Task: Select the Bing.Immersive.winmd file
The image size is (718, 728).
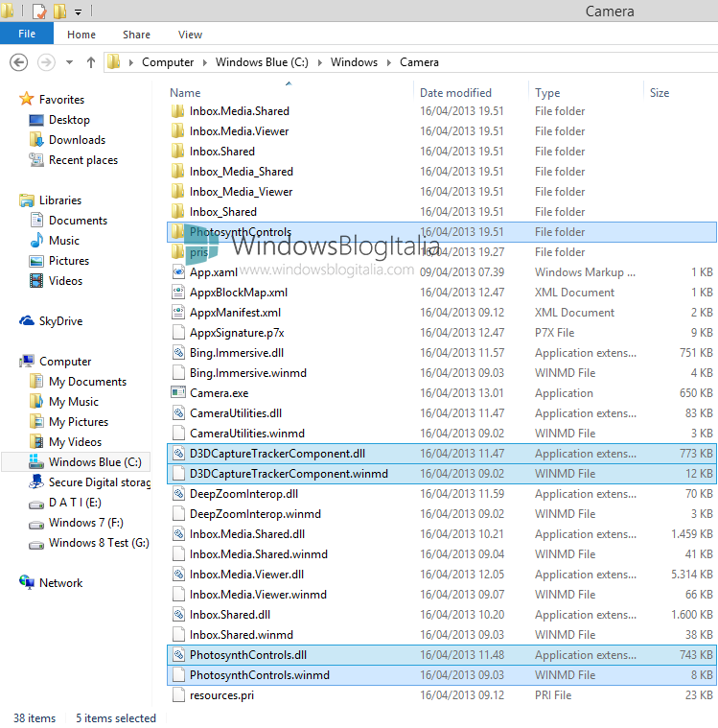Action: coord(248,373)
